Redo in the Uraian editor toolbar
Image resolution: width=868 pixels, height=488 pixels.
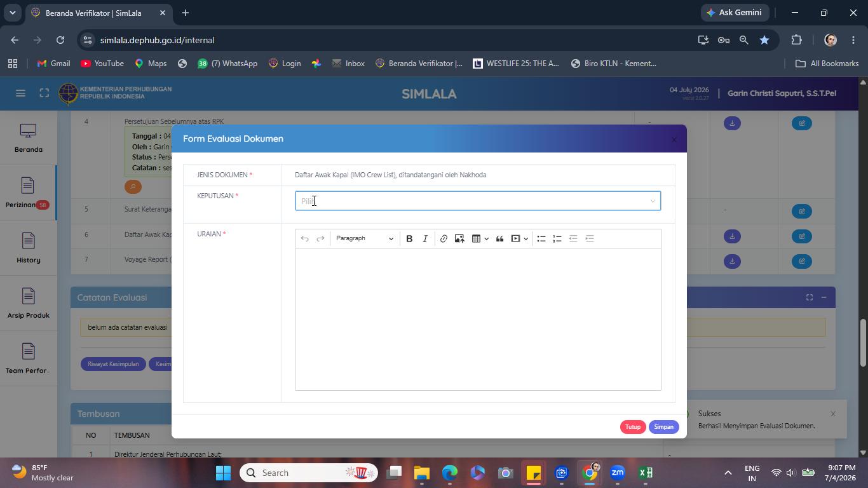pyautogui.click(x=320, y=239)
